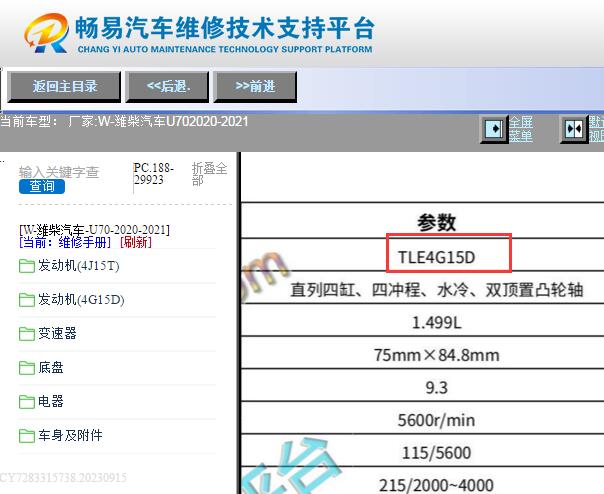The height and width of the screenshot is (494, 604).
Task: Go forward with >>前进 button
Action: (x=255, y=87)
